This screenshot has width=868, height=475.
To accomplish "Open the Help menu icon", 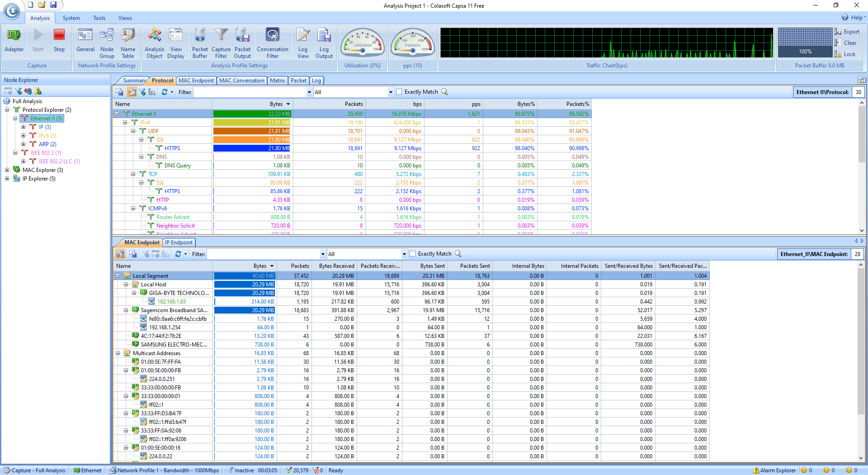I will click(844, 17).
